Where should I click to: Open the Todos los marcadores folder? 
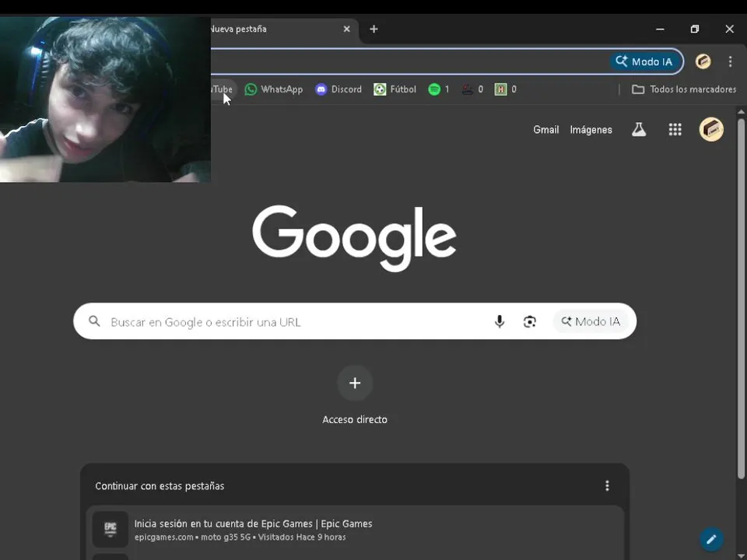pyautogui.click(x=684, y=89)
